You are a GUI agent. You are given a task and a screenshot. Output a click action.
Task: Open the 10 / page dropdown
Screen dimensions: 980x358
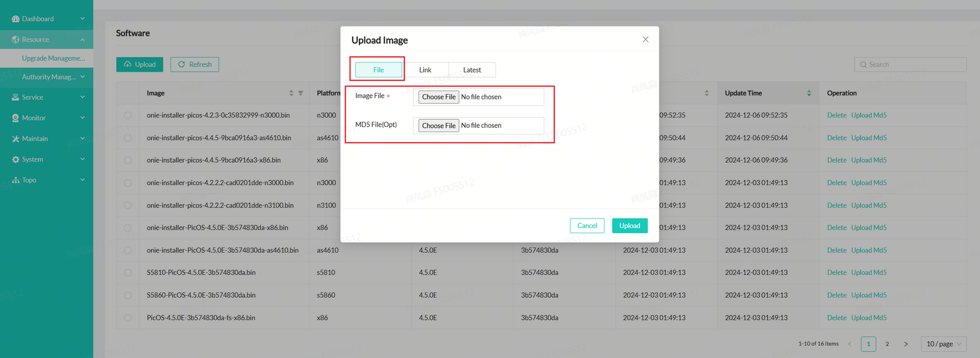944,344
